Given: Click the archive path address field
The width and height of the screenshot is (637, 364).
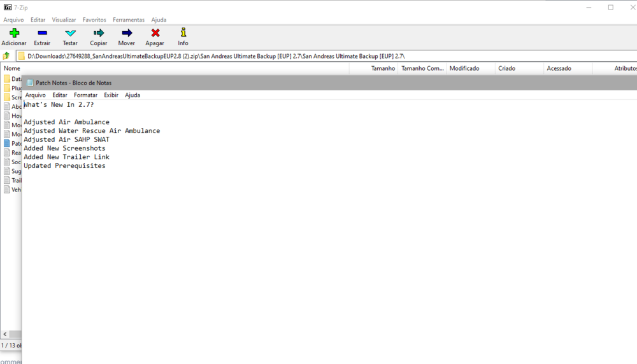Looking at the screenshot, I should click(327, 56).
